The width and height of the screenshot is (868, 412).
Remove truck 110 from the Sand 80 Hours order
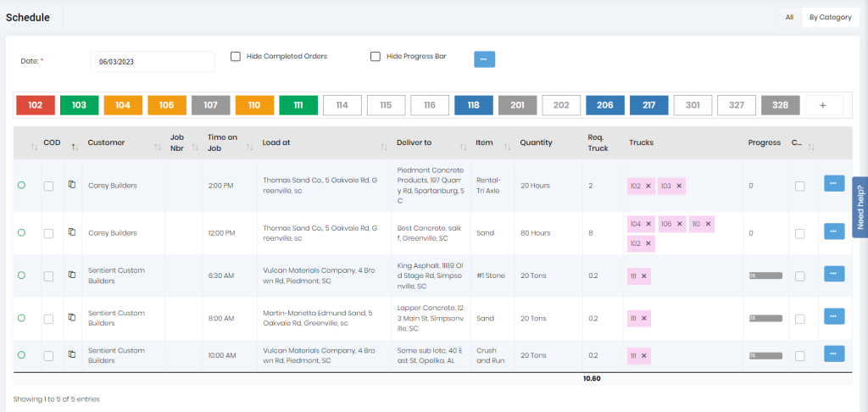pyautogui.click(x=709, y=224)
